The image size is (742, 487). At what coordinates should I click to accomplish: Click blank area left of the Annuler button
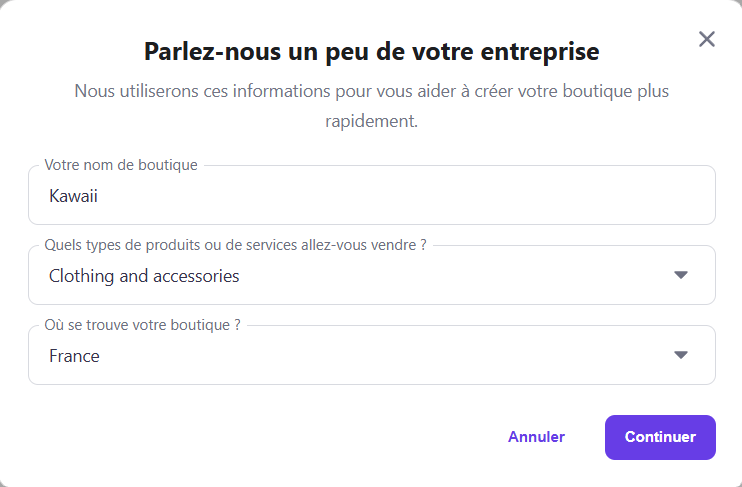[300, 437]
